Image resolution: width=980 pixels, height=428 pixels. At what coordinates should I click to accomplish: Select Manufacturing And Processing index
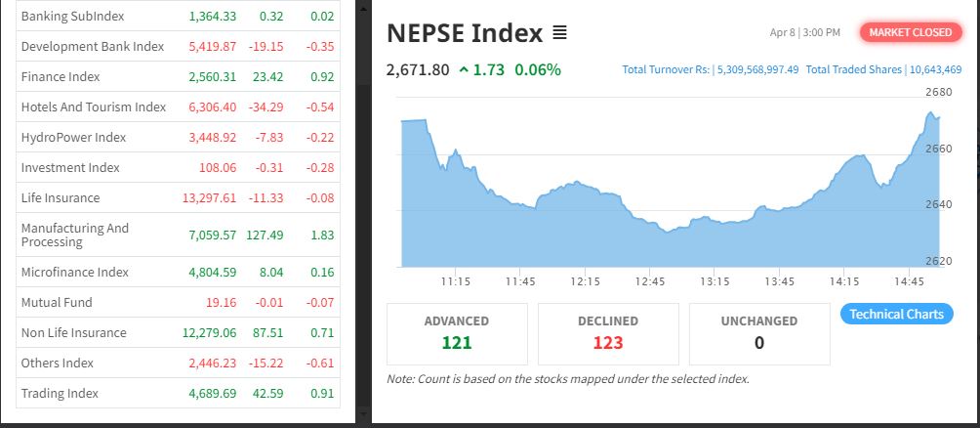[178, 235]
